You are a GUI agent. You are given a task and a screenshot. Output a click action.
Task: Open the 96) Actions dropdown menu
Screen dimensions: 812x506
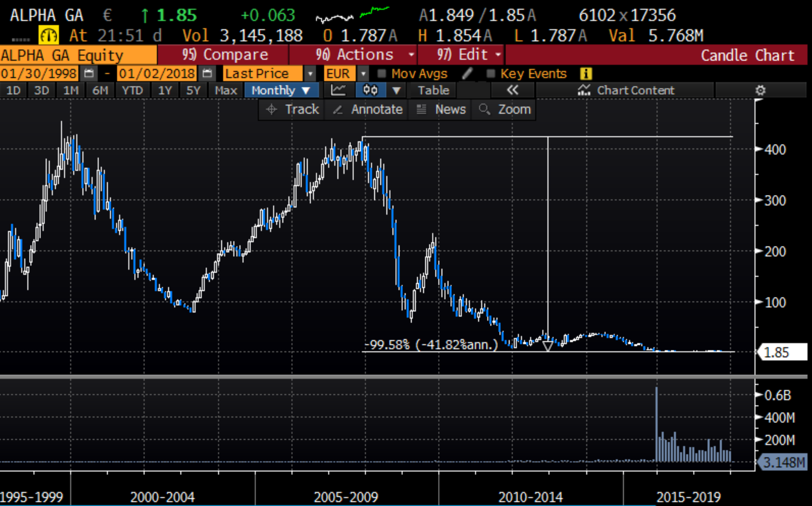pyautogui.click(x=353, y=55)
